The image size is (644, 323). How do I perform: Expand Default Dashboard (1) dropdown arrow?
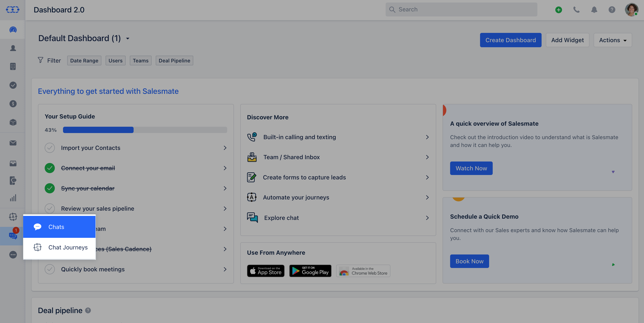click(127, 39)
